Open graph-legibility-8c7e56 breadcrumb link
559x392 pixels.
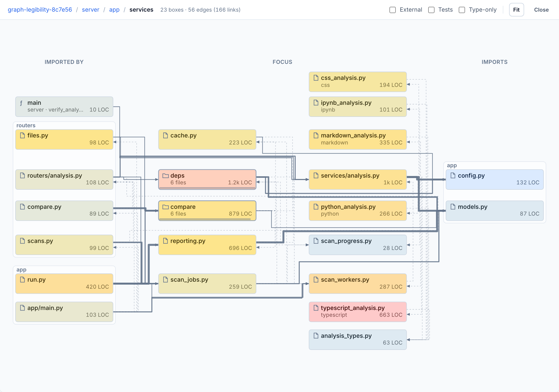[40, 10]
